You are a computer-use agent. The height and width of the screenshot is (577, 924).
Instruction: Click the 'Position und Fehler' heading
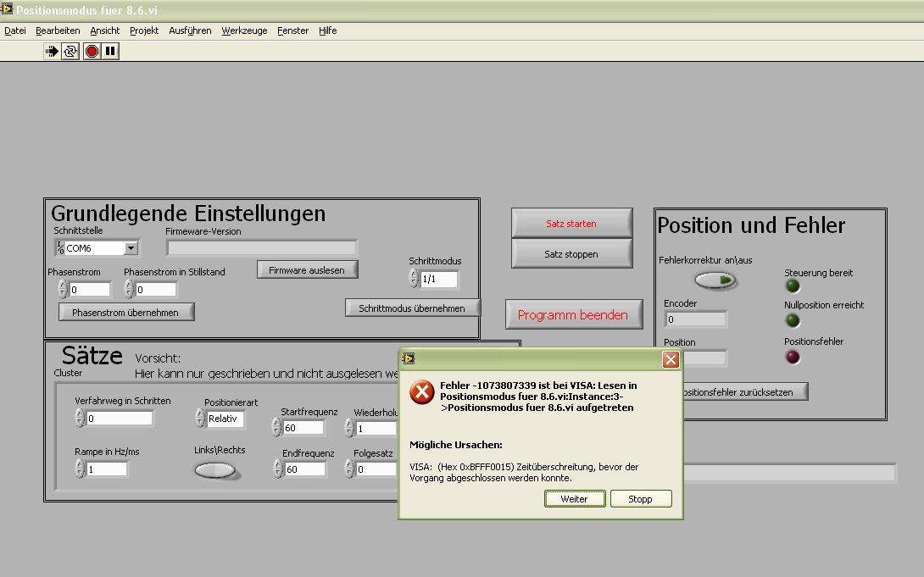pos(751,225)
